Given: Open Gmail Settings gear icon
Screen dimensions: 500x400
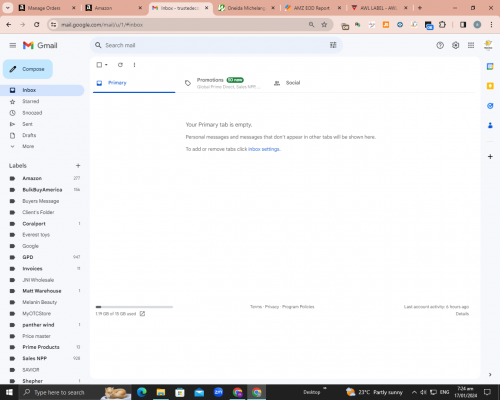Looking at the screenshot, I should pyautogui.click(x=455, y=45).
